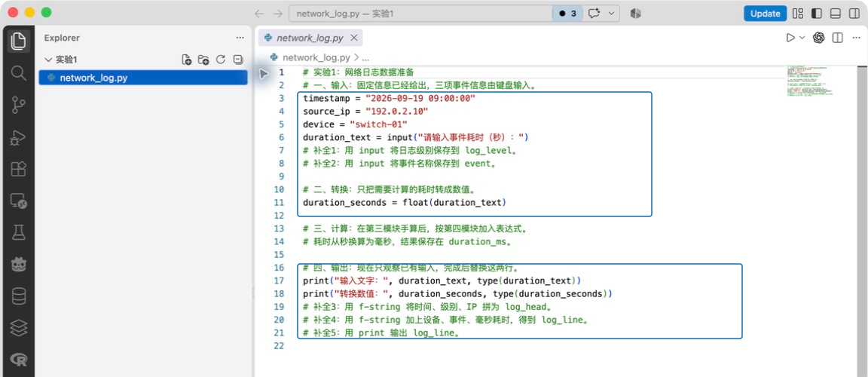Viewport: 868px width, 377px height.
Task: Run the Python file with the play button
Action: (790, 38)
